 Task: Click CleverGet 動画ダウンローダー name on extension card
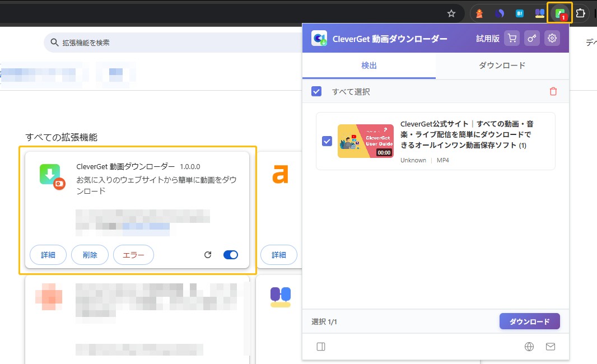click(125, 166)
